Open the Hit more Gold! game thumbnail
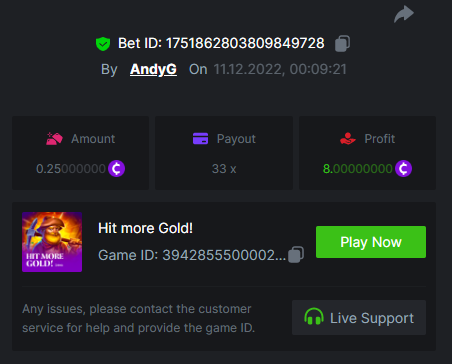The image size is (452, 364). 52,242
